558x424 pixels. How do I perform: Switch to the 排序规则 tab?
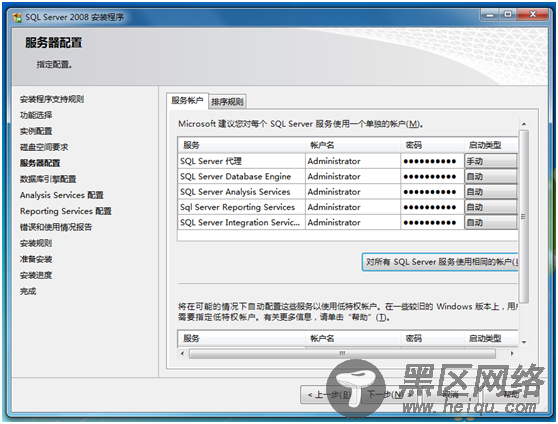point(227,102)
